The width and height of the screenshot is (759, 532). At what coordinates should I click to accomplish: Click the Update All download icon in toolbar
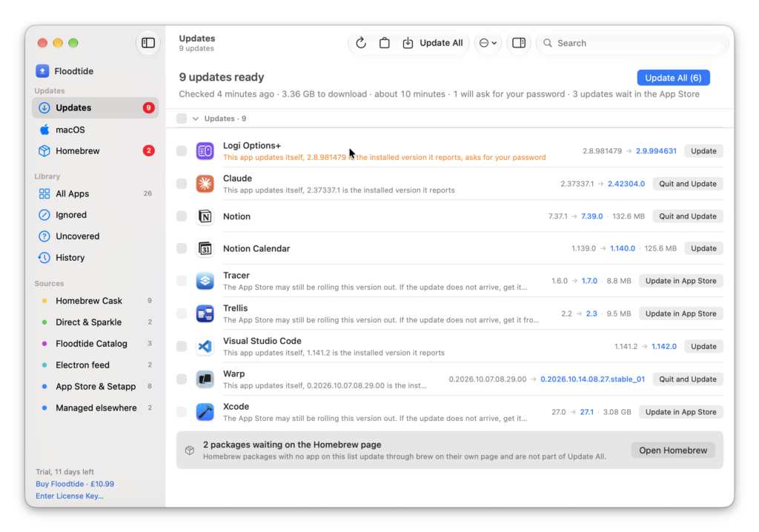(x=408, y=43)
